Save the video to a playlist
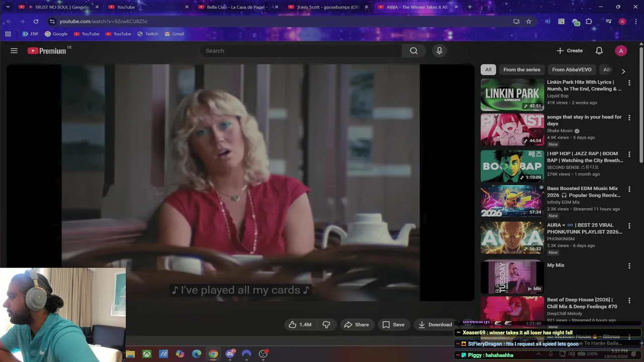 click(393, 325)
